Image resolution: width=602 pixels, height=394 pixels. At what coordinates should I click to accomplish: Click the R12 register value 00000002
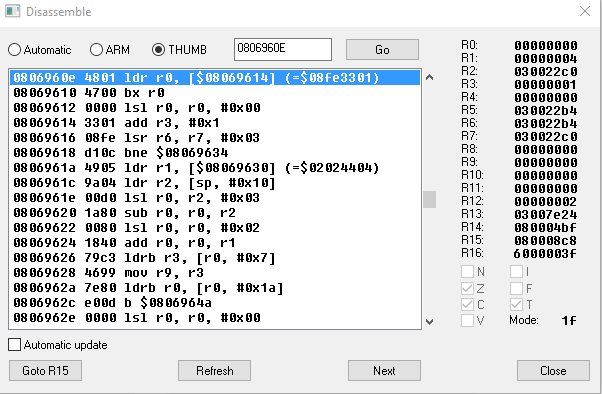(546, 201)
